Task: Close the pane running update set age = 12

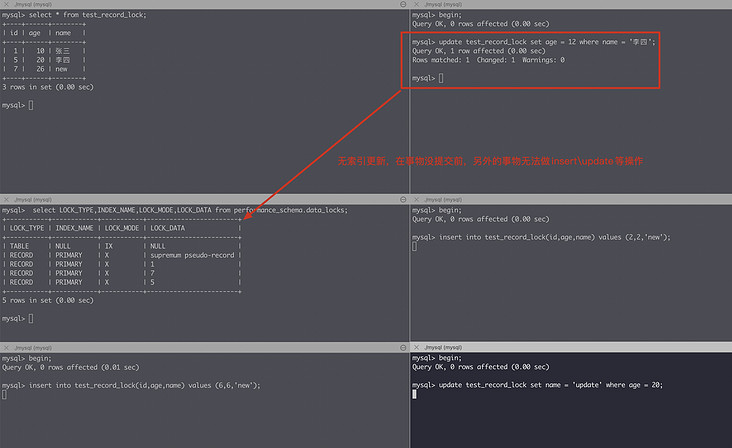Action: click(x=416, y=4)
